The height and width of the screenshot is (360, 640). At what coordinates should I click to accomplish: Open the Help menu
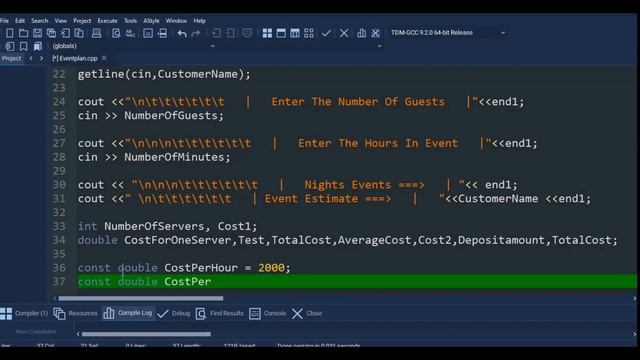point(199,21)
